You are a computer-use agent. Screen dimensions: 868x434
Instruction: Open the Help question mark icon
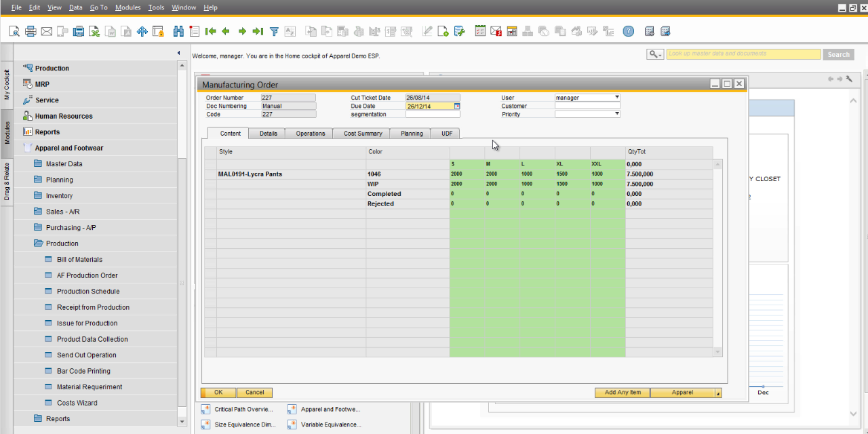tap(629, 31)
